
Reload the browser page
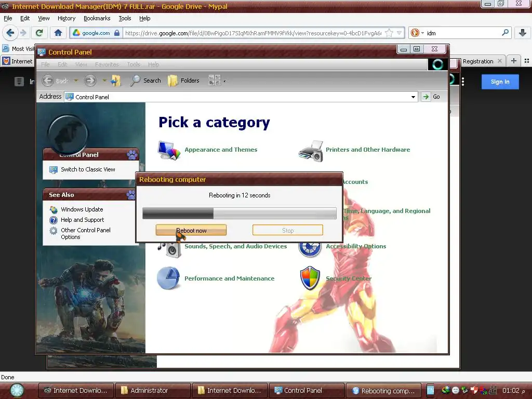[x=39, y=33]
